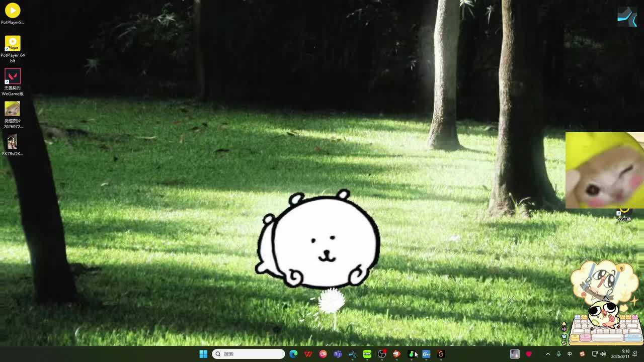644x362 pixels.
Task: Open the black G icon app on taskbar
Action: point(441,354)
